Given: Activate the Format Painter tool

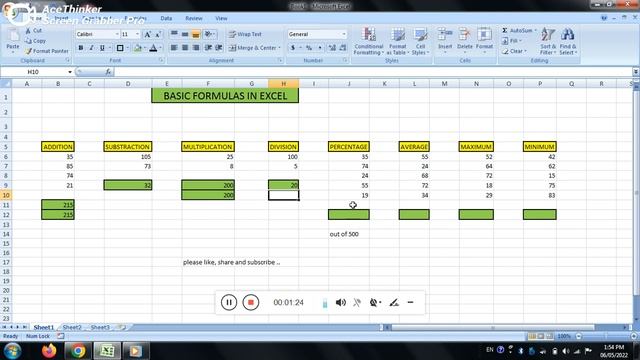Looking at the screenshot, I should point(47,51).
